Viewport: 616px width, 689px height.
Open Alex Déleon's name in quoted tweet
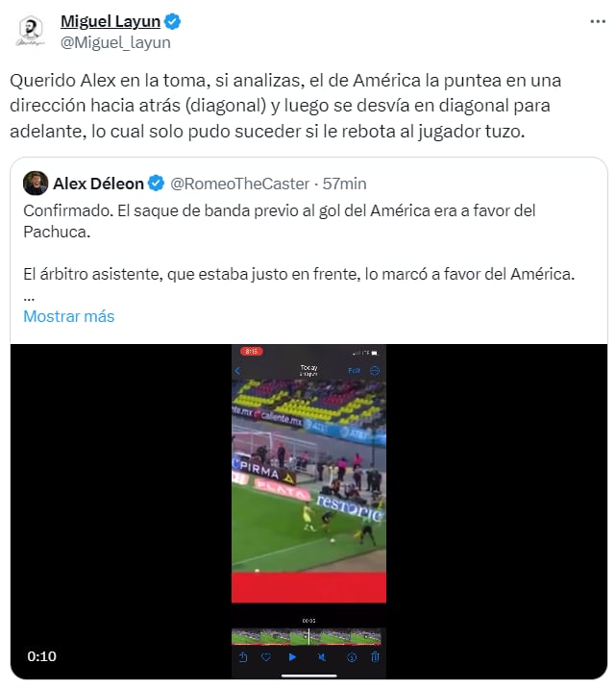[98, 184]
